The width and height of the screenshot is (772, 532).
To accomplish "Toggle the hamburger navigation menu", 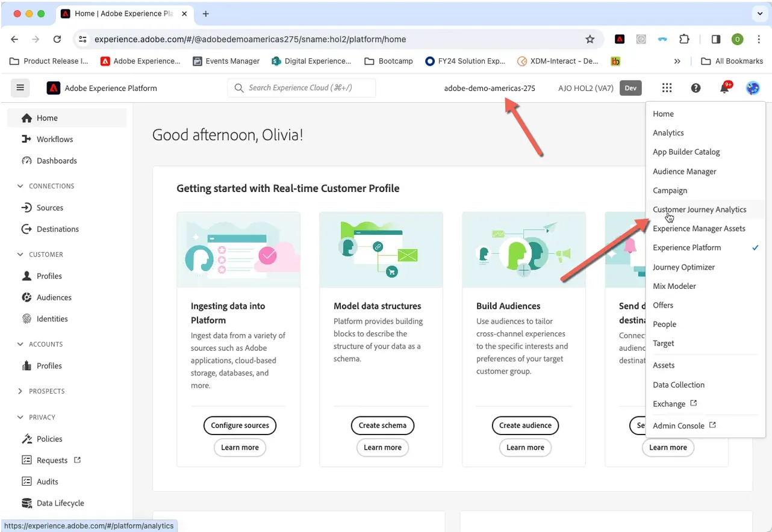I will 20,88.
